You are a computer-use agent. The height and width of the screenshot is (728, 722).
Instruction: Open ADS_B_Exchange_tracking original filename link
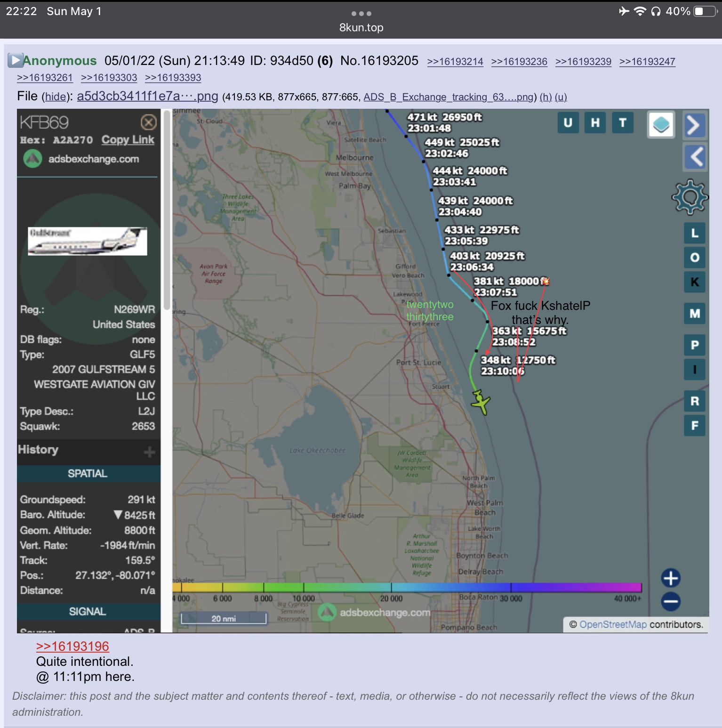[448, 97]
